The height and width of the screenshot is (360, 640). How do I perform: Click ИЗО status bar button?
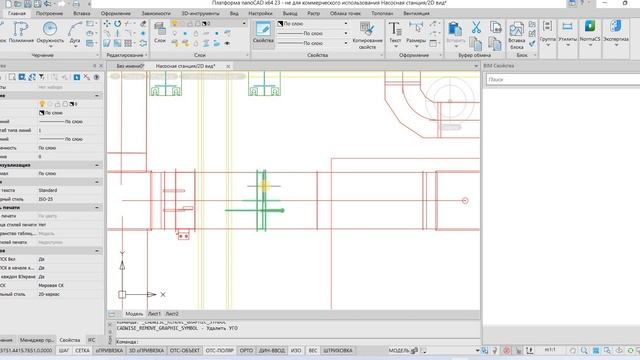click(296, 351)
